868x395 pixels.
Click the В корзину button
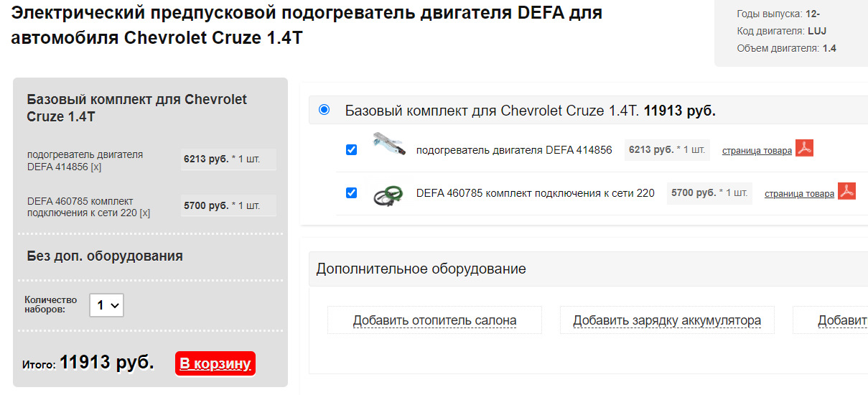tap(215, 363)
